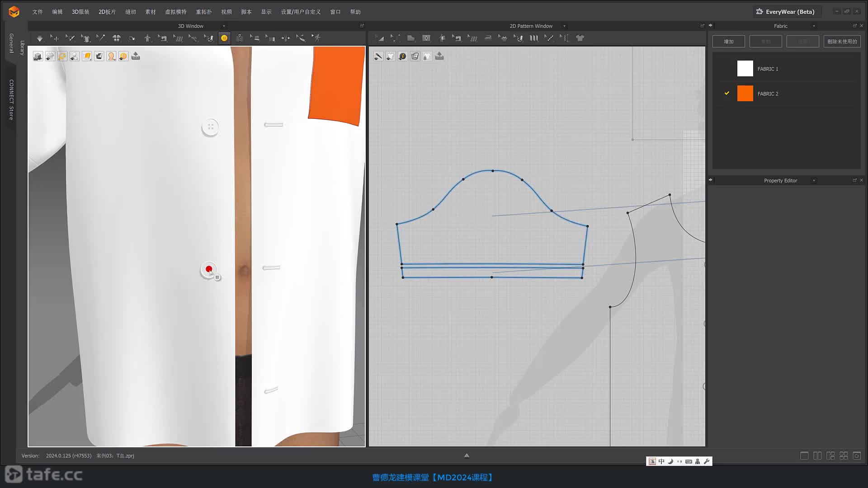Select the 2D Segment Sewing tool

tap(457, 38)
